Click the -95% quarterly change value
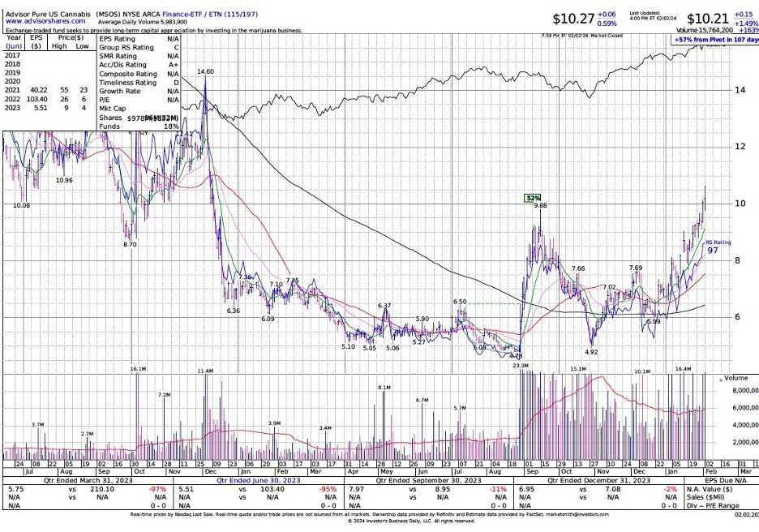Viewport: 759px width, 532px height. pos(328,489)
